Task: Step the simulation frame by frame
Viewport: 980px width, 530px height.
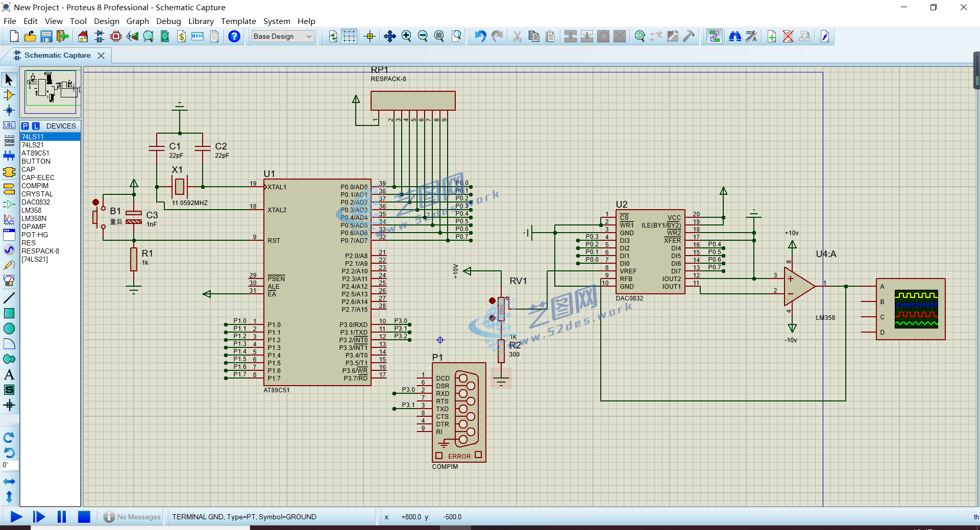Action: tap(39, 517)
